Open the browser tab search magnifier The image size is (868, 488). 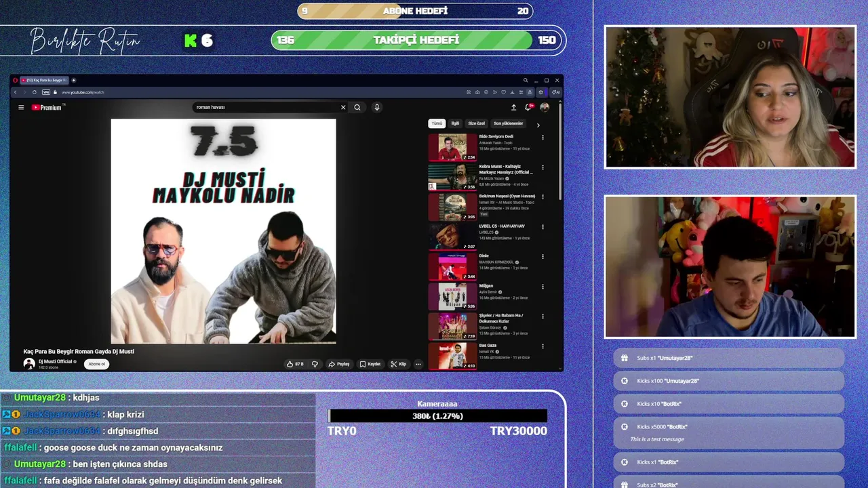(x=525, y=80)
